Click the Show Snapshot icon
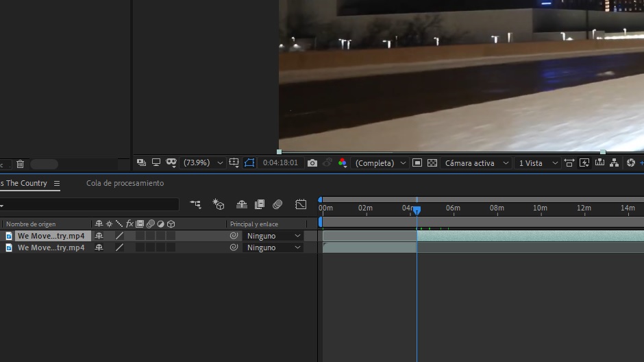This screenshot has height=362, width=644. (327, 162)
